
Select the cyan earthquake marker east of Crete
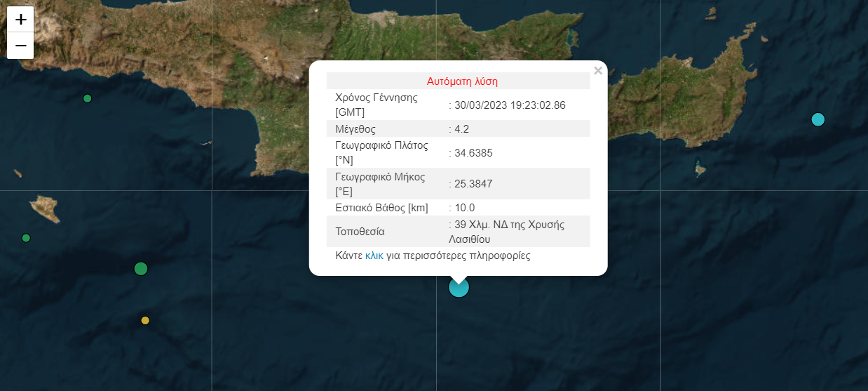tap(818, 119)
